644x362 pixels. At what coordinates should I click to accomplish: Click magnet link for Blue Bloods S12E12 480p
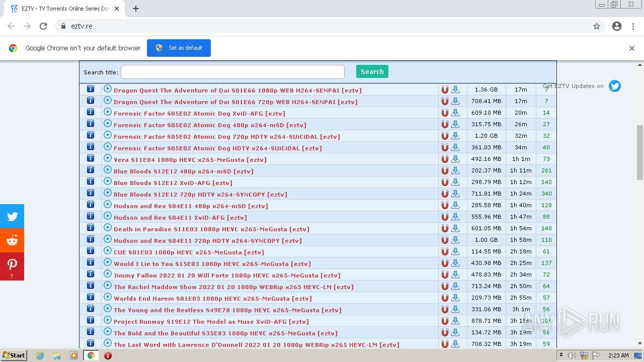click(445, 170)
